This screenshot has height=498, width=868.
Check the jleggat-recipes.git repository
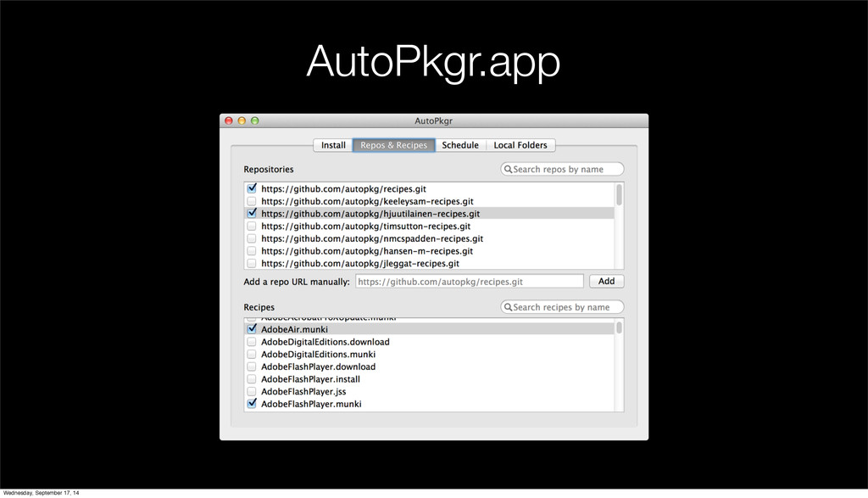pos(252,263)
